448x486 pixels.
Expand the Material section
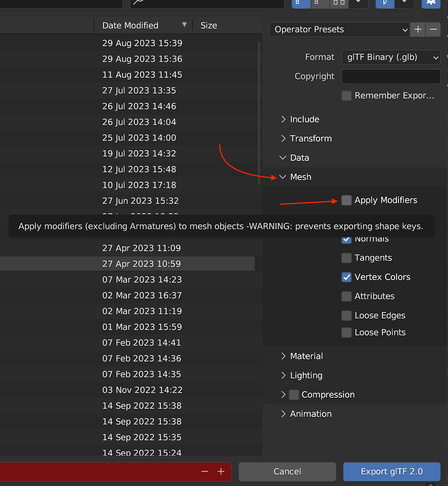click(x=302, y=356)
